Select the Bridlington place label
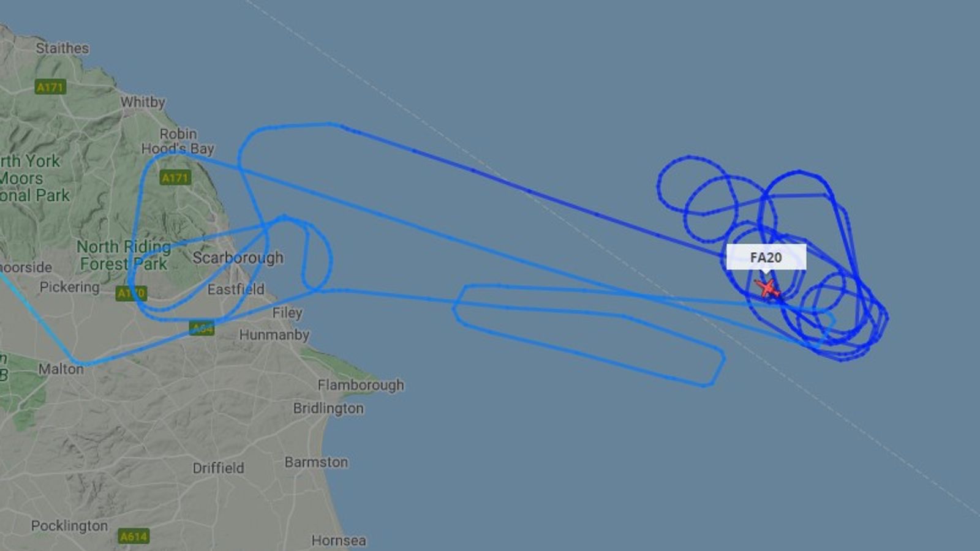980x551 pixels. pos(328,408)
